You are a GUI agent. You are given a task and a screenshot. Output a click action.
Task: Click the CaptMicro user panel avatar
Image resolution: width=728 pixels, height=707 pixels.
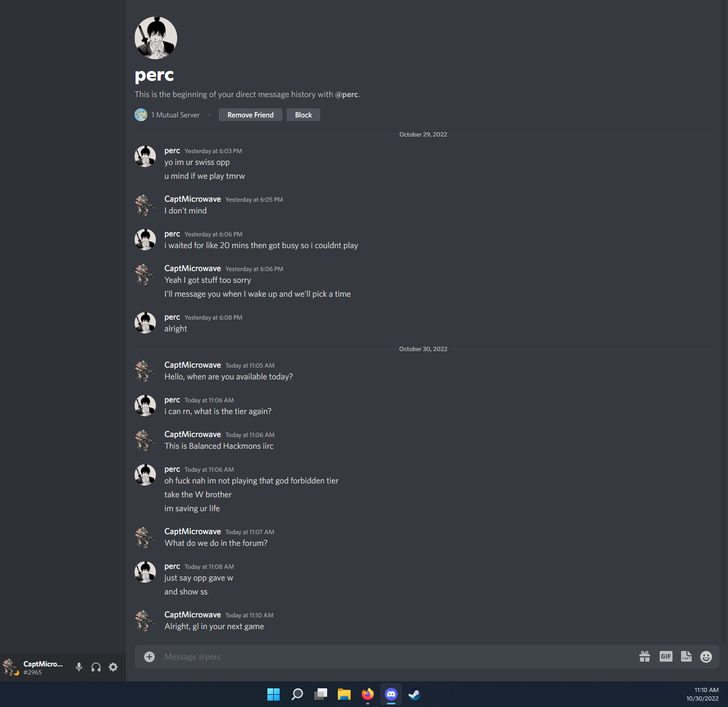[x=10, y=667]
